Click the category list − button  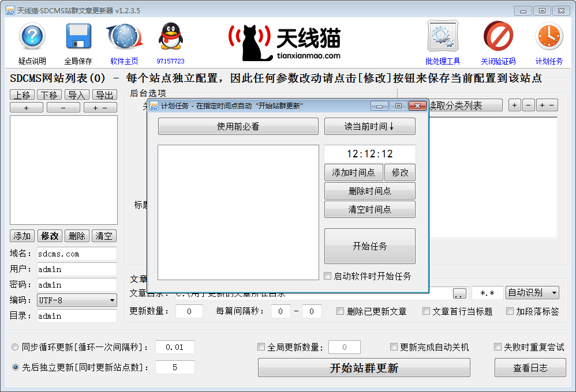tap(528, 105)
